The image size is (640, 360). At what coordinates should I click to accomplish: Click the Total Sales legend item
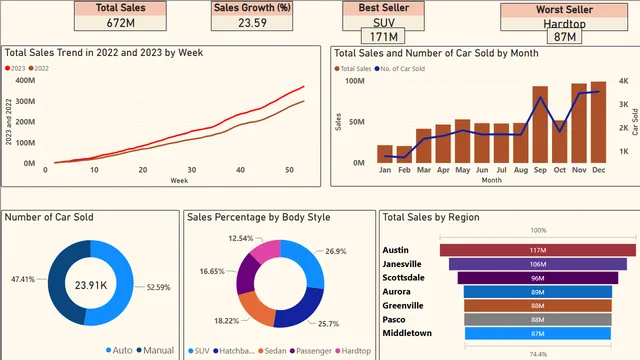(x=353, y=69)
